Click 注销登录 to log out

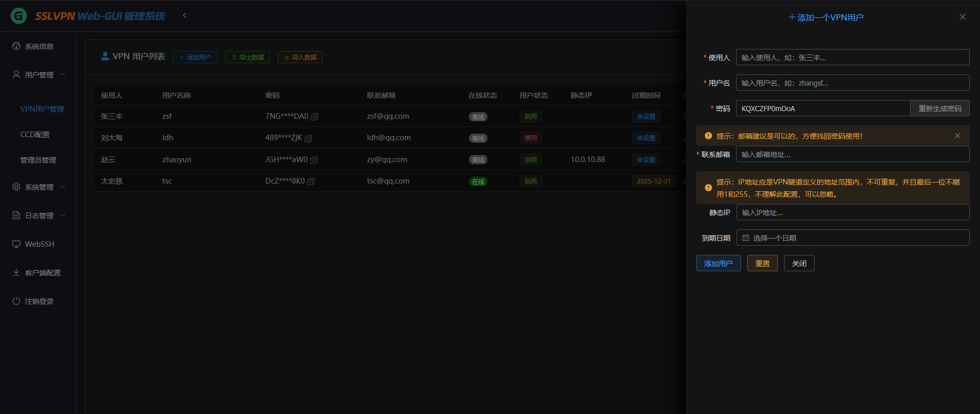coord(38,301)
